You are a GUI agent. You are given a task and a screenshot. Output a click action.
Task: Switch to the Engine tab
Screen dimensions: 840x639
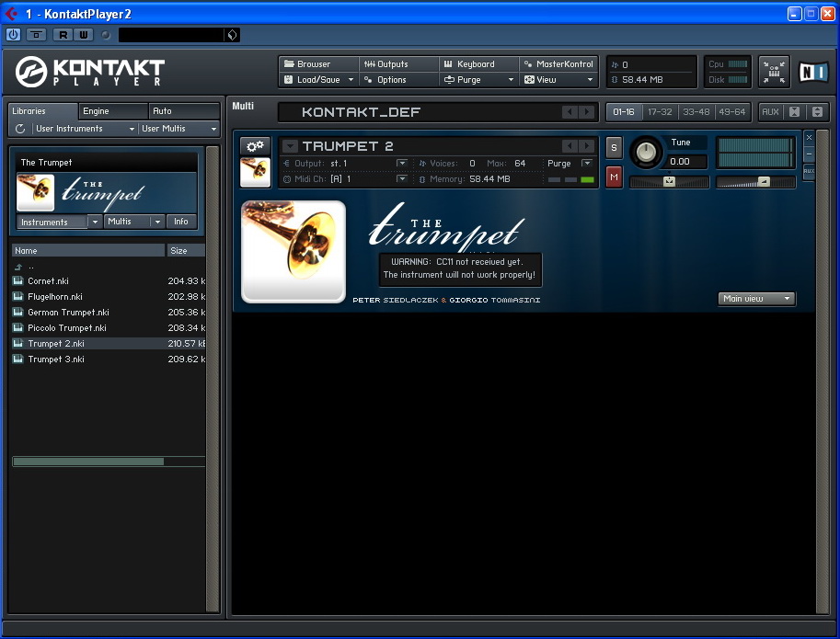pos(113,111)
